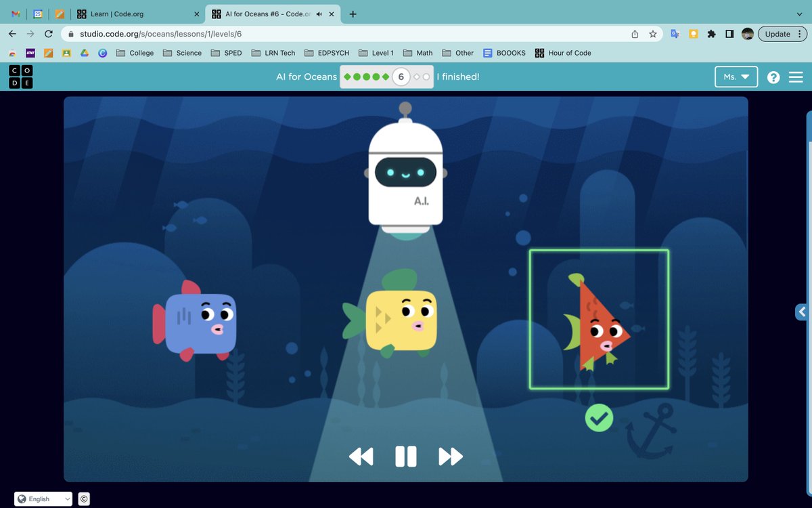Click the level 7 diamond progress bubble
This screenshot has width=812, height=508.
pyautogui.click(x=417, y=77)
